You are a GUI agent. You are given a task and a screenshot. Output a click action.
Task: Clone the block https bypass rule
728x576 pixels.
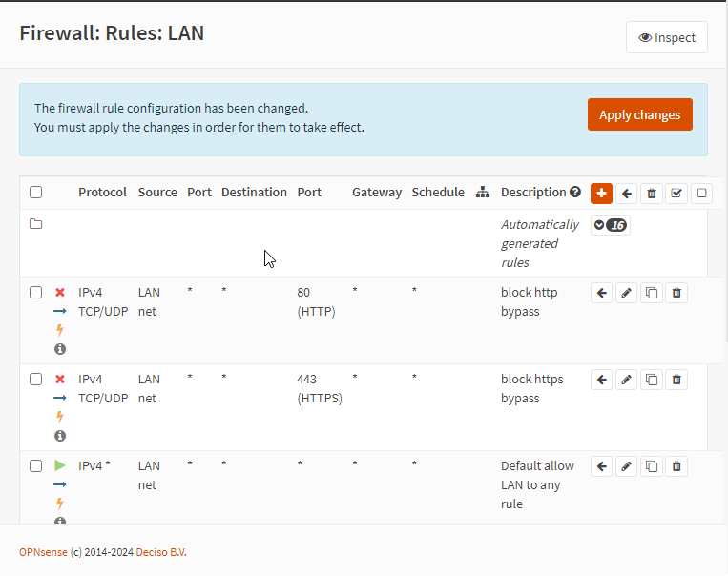click(652, 380)
